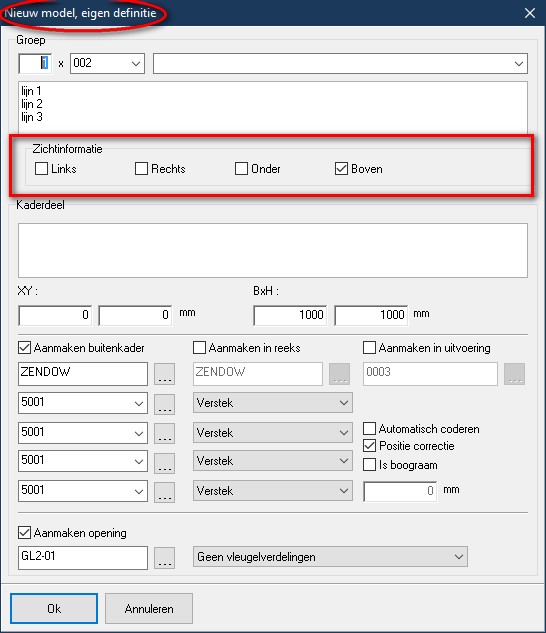Click browse button next to last 5001 dropdown
Image resolution: width=546 pixels, height=633 pixels.
pos(164,492)
